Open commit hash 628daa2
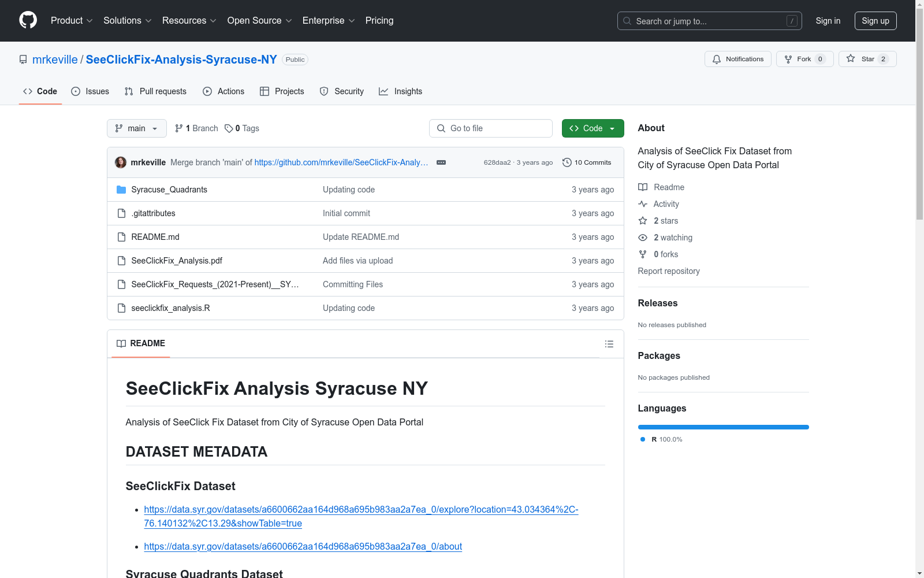Image resolution: width=924 pixels, height=578 pixels. pyautogui.click(x=497, y=162)
